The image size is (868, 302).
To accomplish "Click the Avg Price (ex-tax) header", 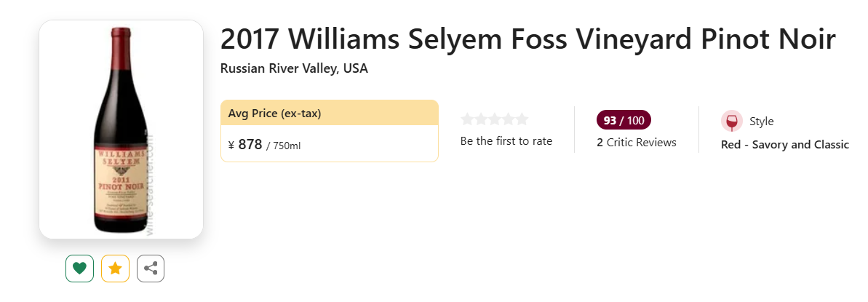I will 274,114.
